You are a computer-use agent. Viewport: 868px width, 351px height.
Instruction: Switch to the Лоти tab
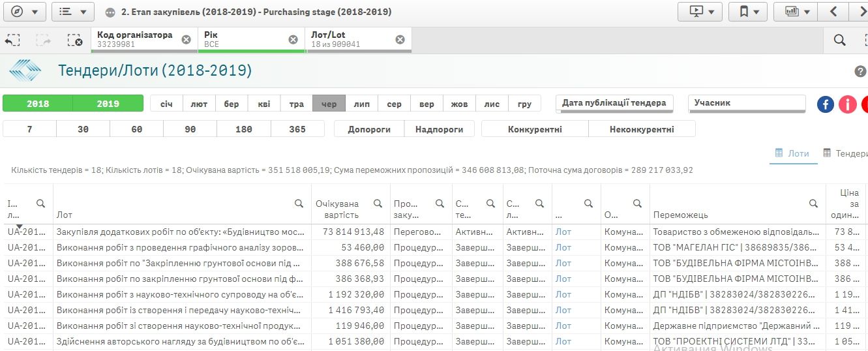point(792,153)
